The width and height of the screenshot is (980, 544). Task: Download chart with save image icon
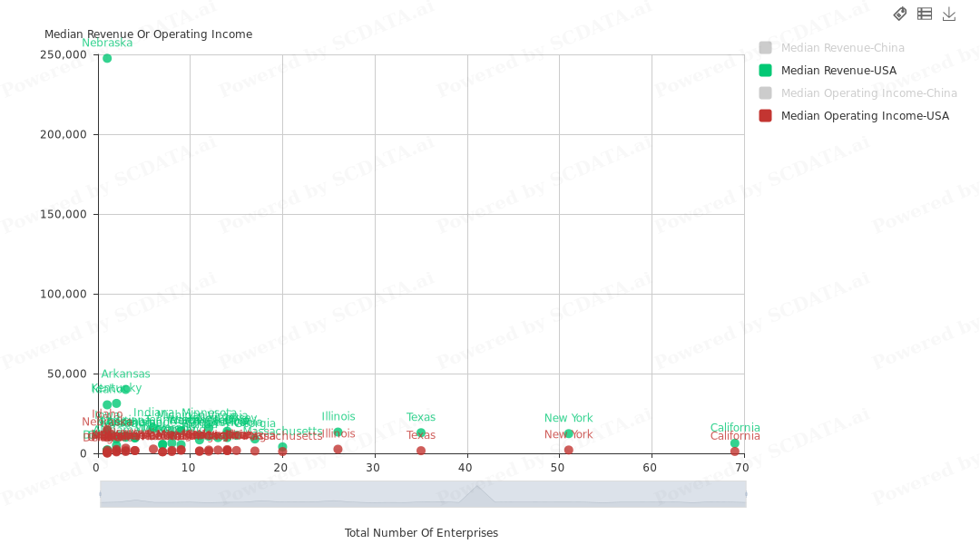[x=949, y=14]
